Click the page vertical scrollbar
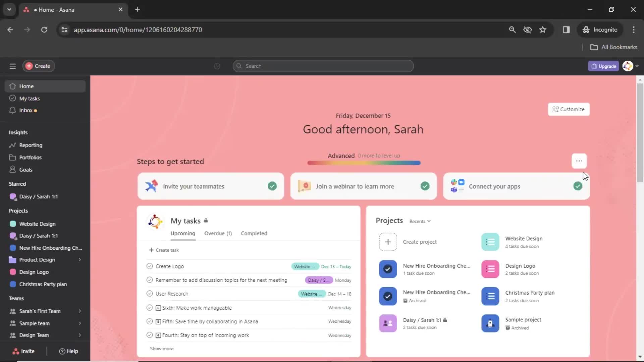 pyautogui.click(x=640, y=133)
